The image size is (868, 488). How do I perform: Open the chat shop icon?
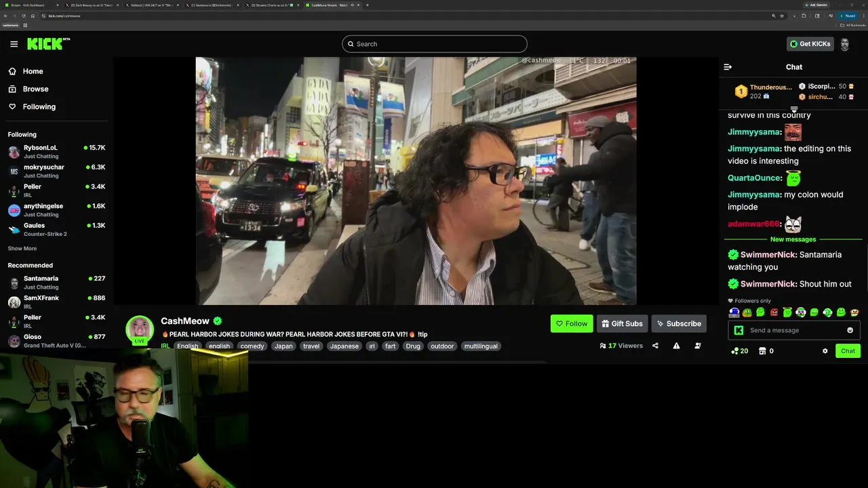(762, 351)
